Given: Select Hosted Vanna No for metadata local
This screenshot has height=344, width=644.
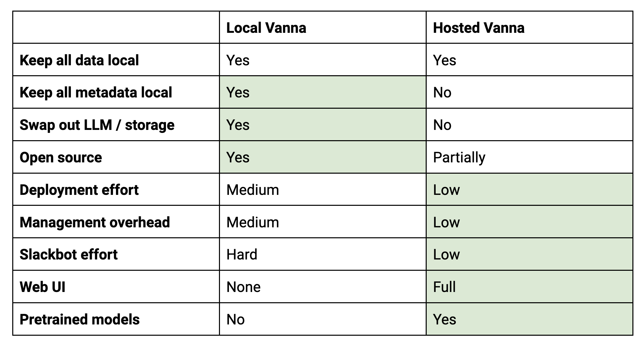Looking at the screenshot, I should pyautogui.click(x=529, y=92).
